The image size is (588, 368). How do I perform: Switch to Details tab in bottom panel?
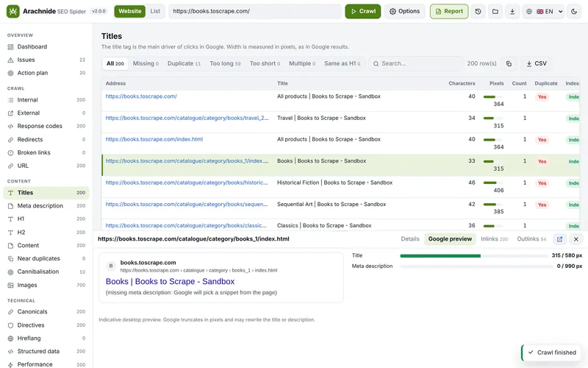click(x=410, y=238)
